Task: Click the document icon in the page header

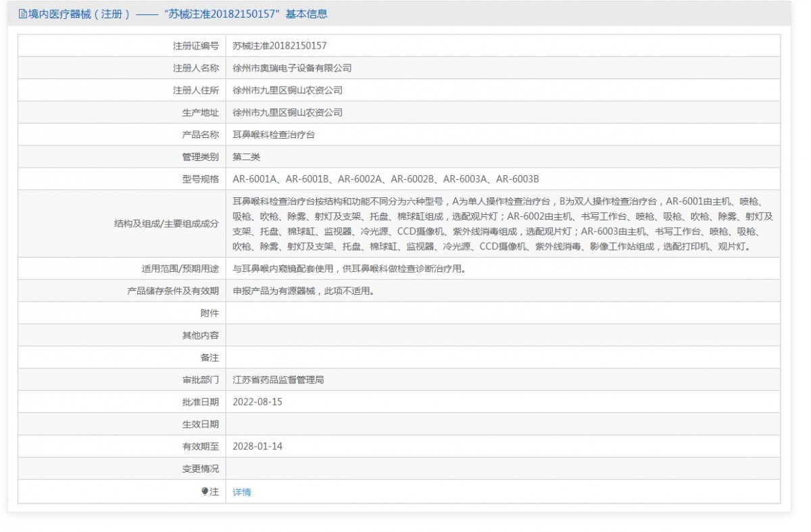Action: tap(22, 14)
